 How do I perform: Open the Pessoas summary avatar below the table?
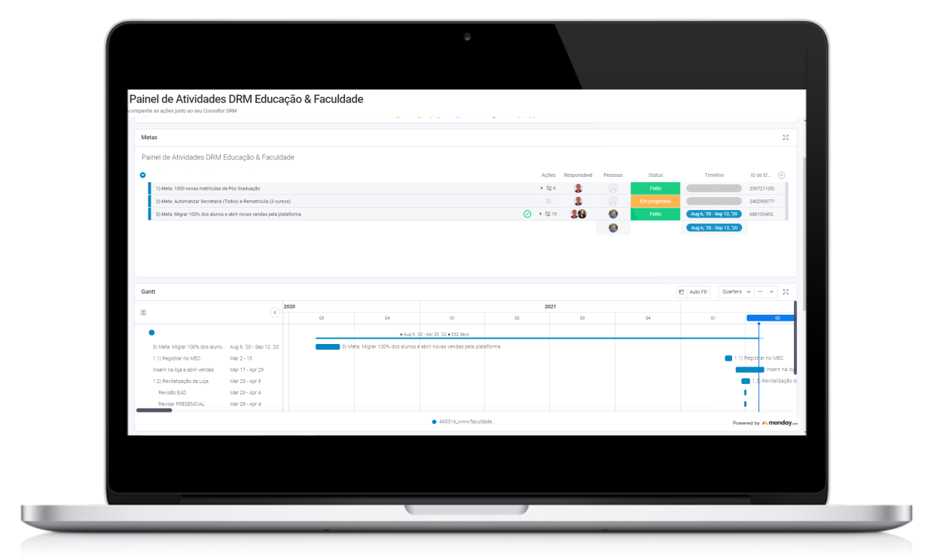613,227
